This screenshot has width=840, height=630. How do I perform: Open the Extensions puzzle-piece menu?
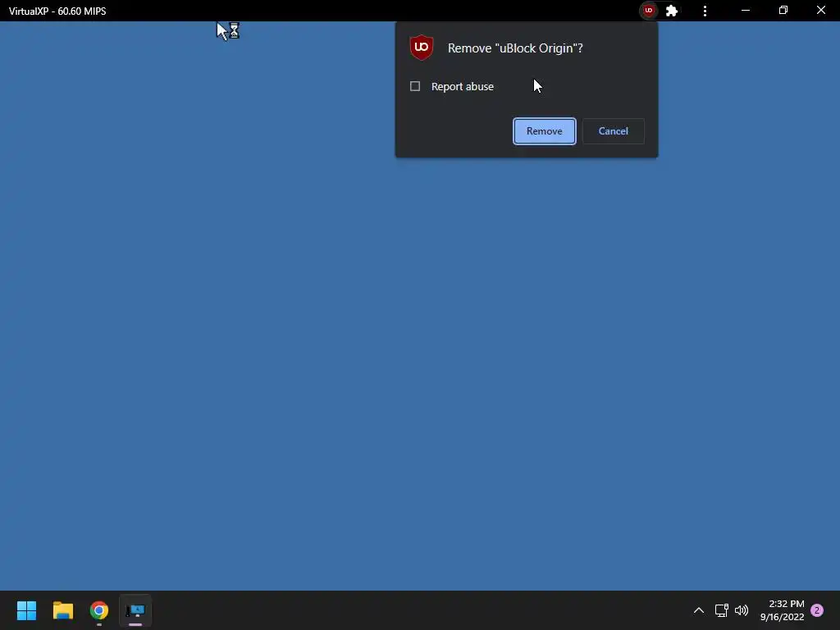coord(672,11)
